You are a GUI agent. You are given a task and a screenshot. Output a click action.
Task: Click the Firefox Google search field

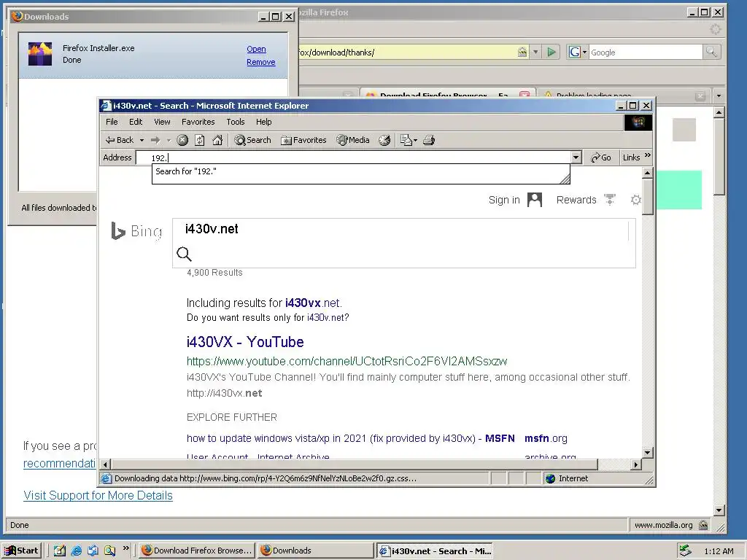(x=646, y=52)
